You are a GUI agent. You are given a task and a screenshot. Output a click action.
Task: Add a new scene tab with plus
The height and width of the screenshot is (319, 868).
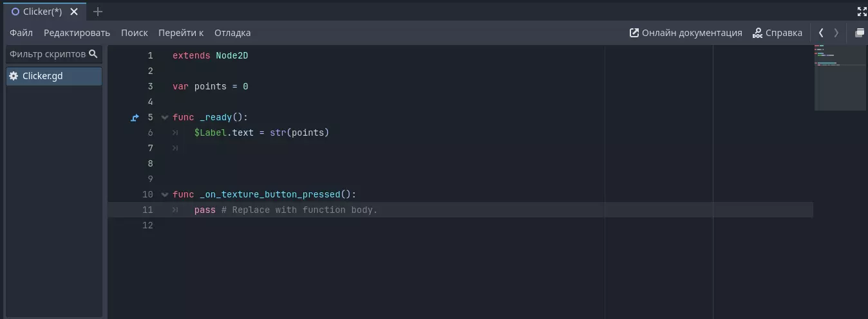tap(98, 12)
